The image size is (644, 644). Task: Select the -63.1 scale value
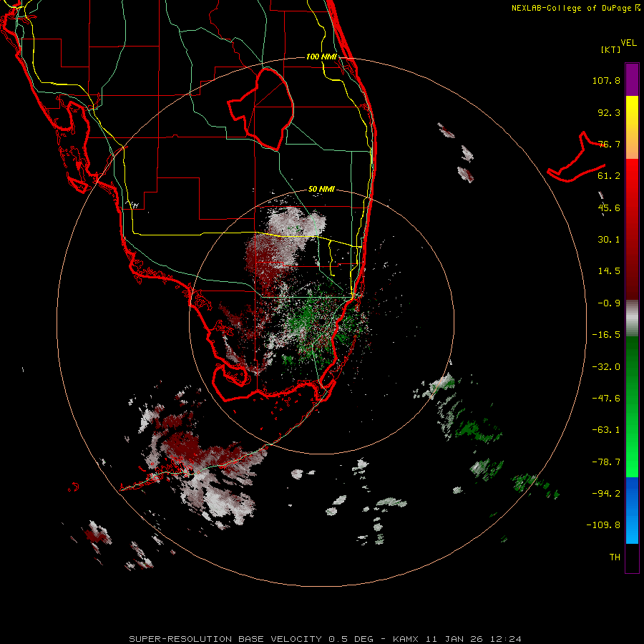pyautogui.click(x=606, y=430)
